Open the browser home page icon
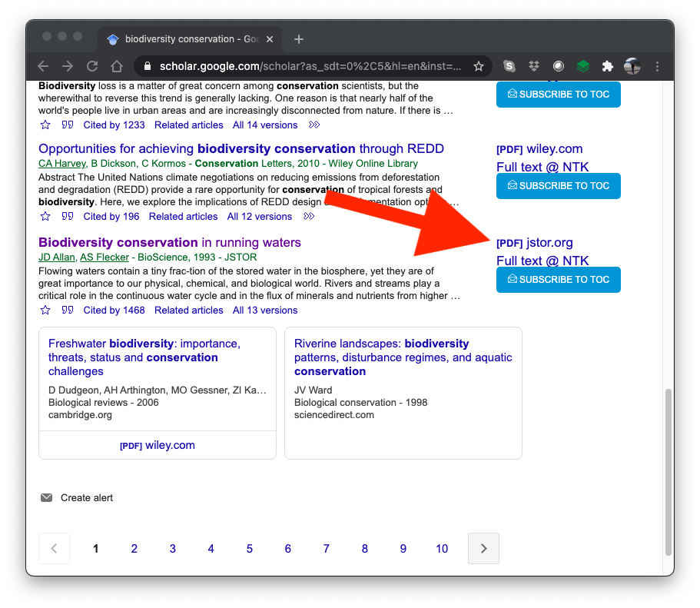 [117, 66]
